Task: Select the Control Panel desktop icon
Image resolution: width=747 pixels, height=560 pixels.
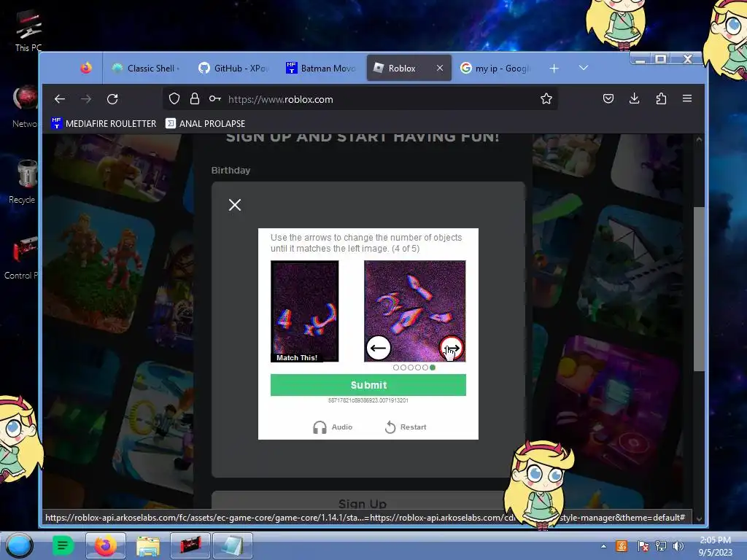Action: coord(21,257)
